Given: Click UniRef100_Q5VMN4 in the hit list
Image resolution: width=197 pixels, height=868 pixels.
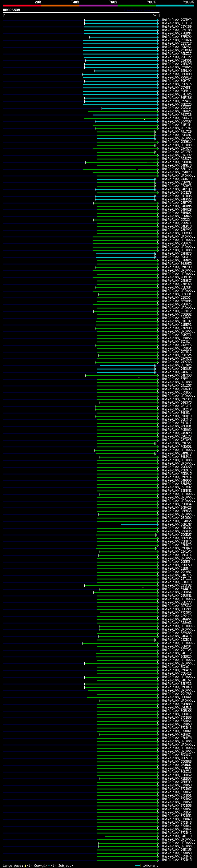Looking at the screenshot, I should click(177, 88).
